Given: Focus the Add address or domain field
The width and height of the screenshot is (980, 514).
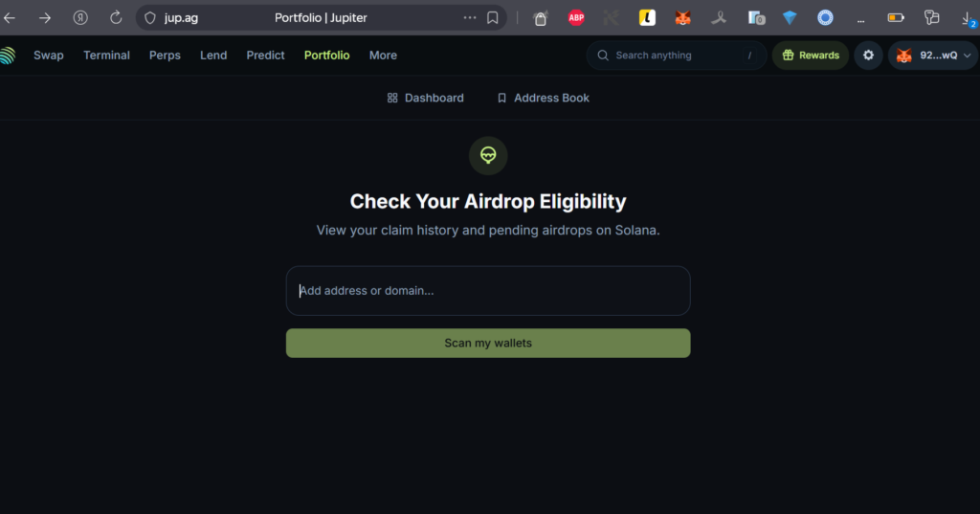Looking at the screenshot, I should [488, 291].
